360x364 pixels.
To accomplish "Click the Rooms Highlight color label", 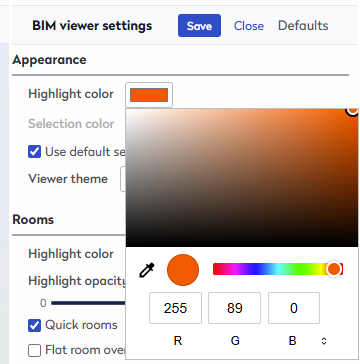I will [x=71, y=254].
